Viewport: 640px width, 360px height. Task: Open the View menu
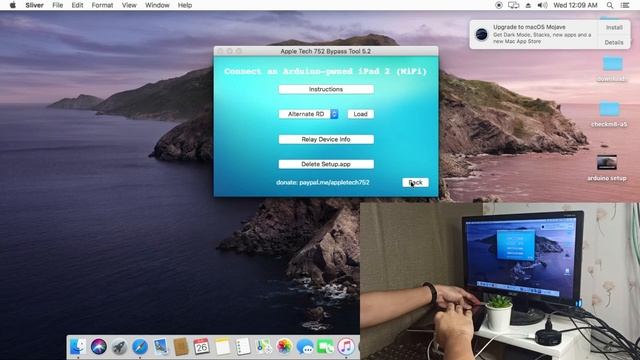[129, 5]
